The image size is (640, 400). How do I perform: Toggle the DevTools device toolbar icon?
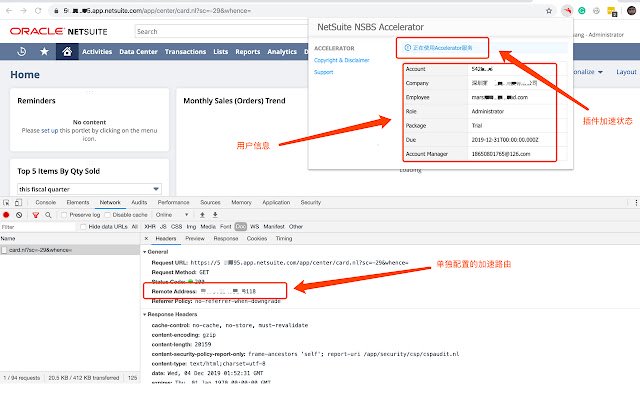pos(18,202)
